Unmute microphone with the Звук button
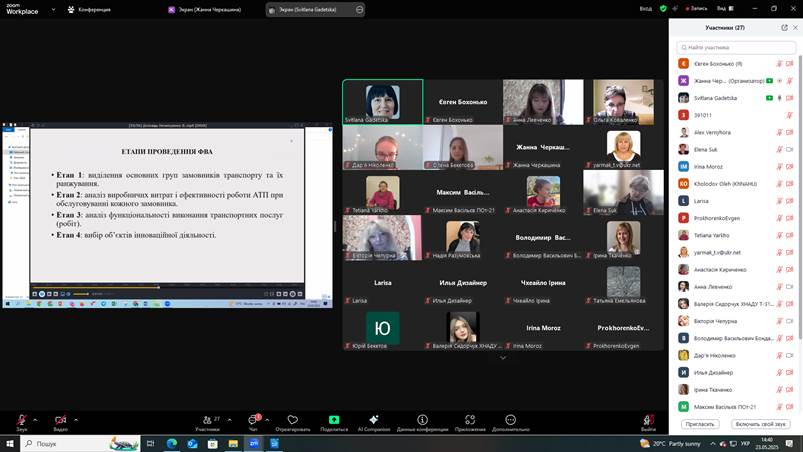This screenshot has width=803, height=452. point(21,421)
